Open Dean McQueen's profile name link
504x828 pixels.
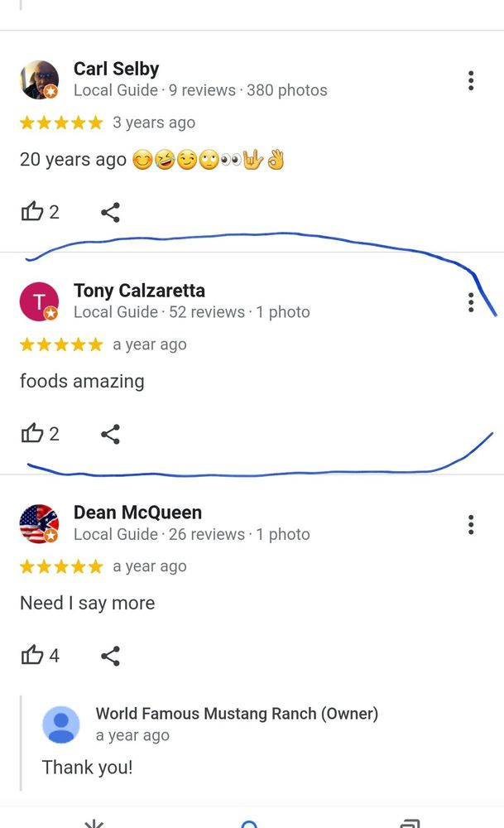(137, 513)
